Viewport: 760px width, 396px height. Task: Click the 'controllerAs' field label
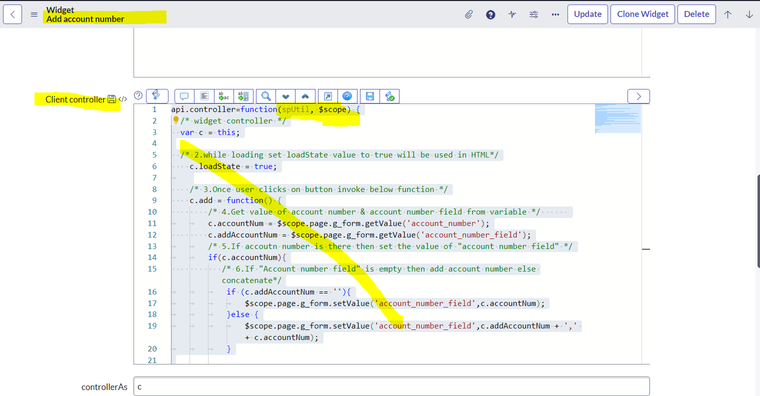click(104, 387)
